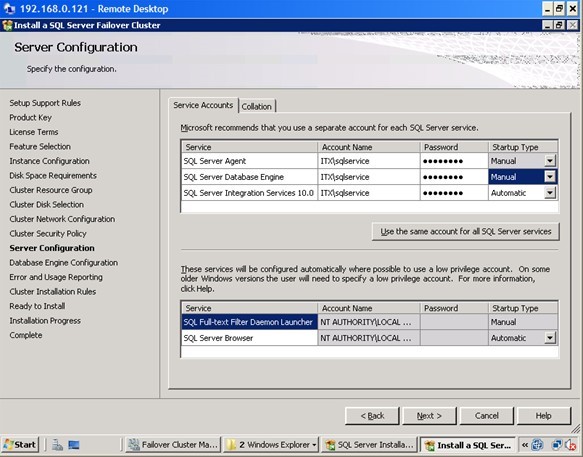Viewport: 583px width, 457px height.
Task: Open the Windows Start menu
Action: pyautogui.click(x=20, y=445)
